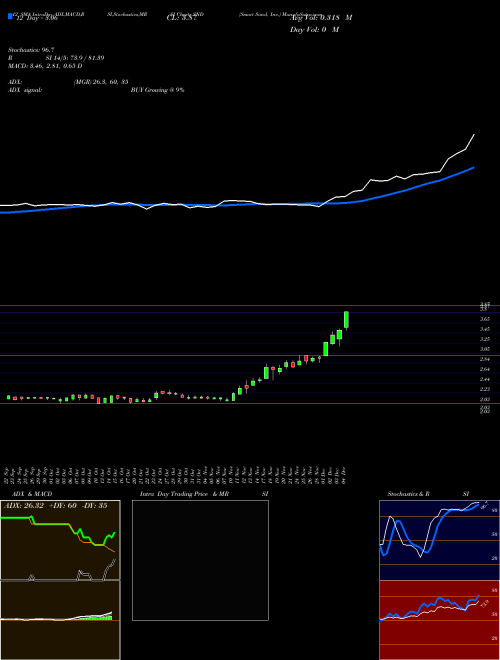500x660 pixels.
Task: Open the MACD histogram panel below ADX
Action: [60, 620]
